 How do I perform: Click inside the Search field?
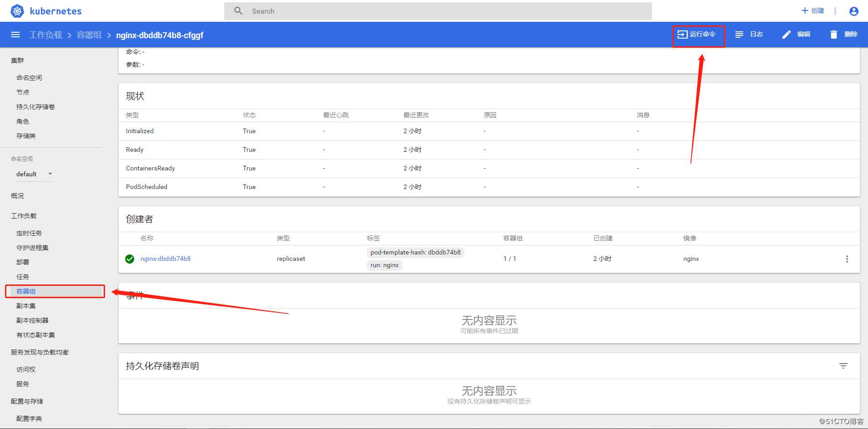pyautogui.click(x=438, y=11)
